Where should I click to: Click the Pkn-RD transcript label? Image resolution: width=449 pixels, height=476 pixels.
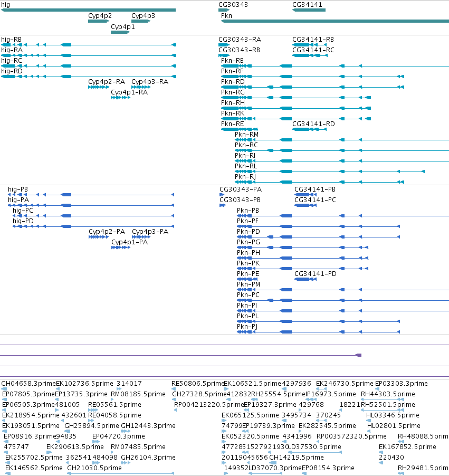[233, 82]
